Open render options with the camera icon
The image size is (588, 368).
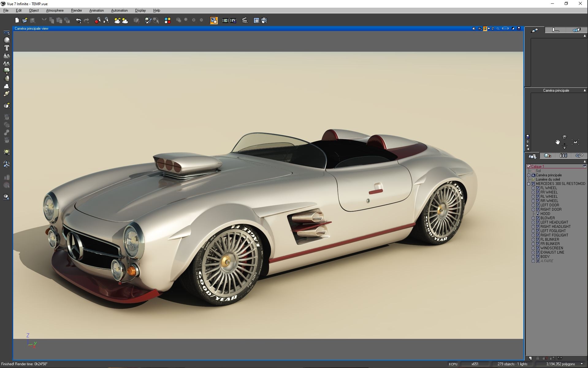click(x=264, y=21)
